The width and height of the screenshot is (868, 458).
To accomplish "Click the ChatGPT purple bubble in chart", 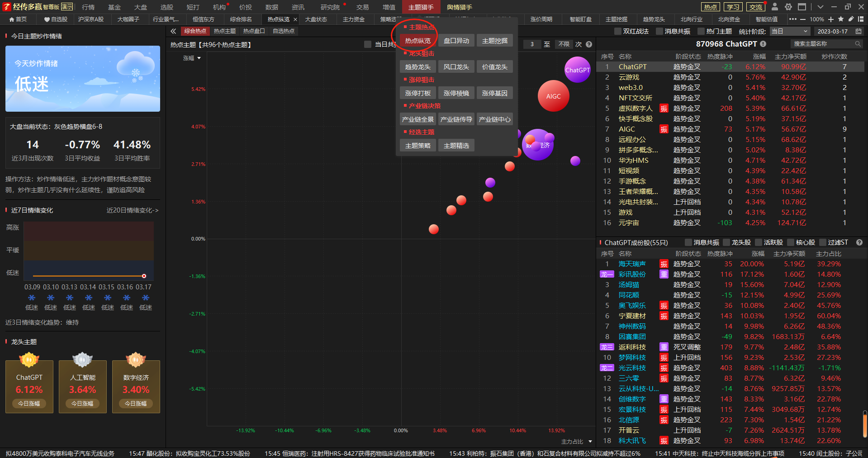I will (x=578, y=70).
